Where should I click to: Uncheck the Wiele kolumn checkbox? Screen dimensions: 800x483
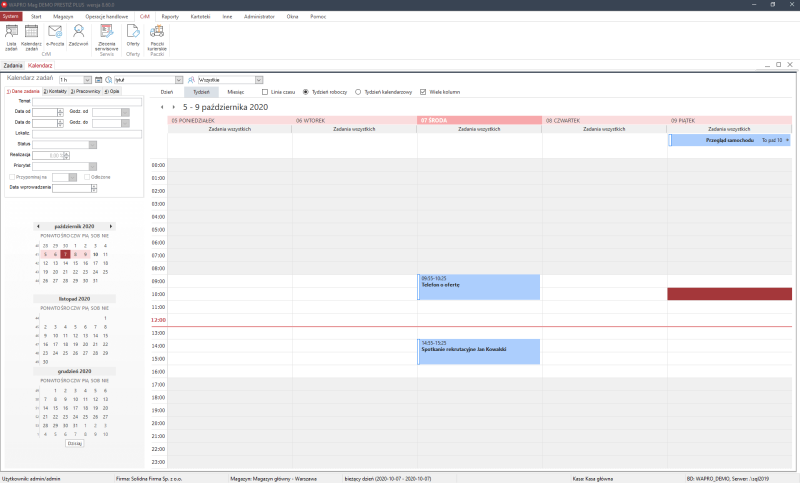(423, 91)
